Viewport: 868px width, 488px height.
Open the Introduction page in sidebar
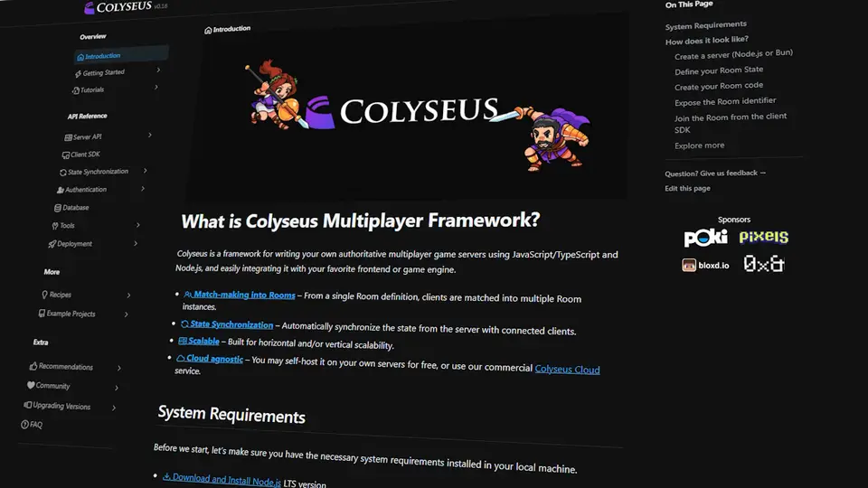(121, 55)
